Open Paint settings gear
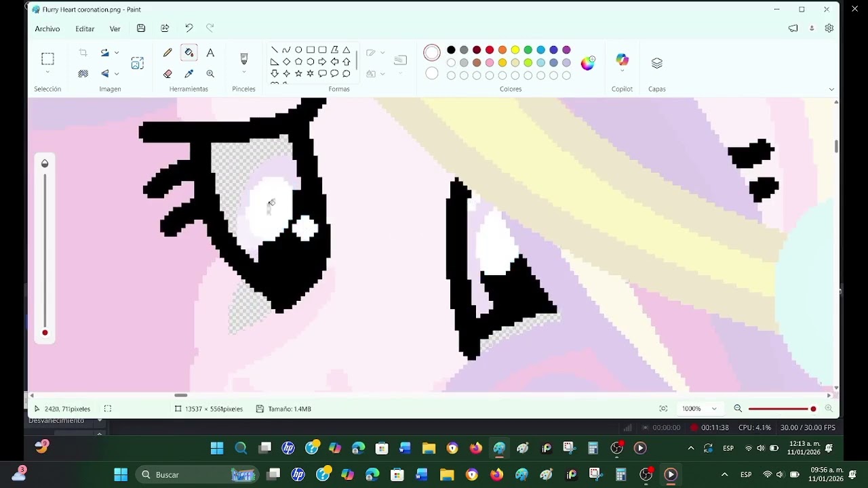Image resolution: width=868 pixels, height=488 pixels. click(x=829, y=28)
